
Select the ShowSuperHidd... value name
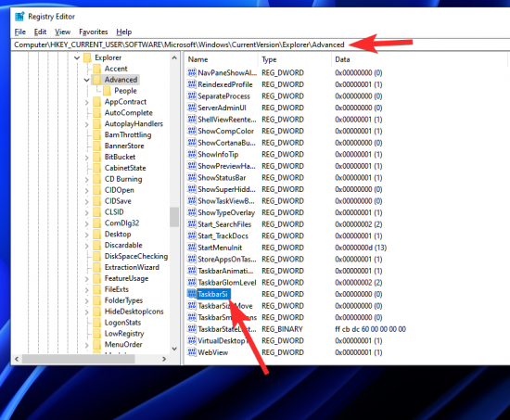coord(226,189)
